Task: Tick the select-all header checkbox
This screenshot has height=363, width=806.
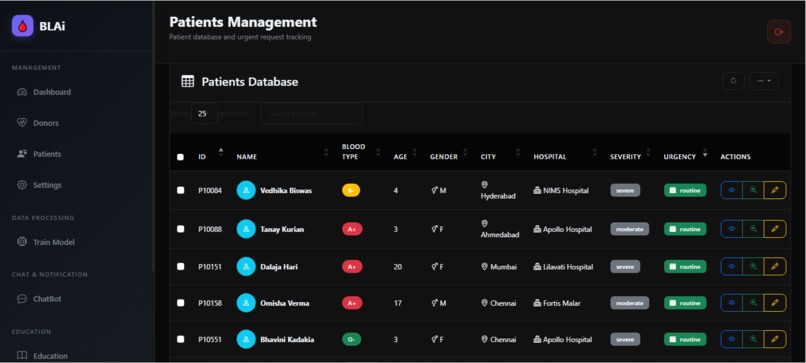Action: [x=180, y=157]
